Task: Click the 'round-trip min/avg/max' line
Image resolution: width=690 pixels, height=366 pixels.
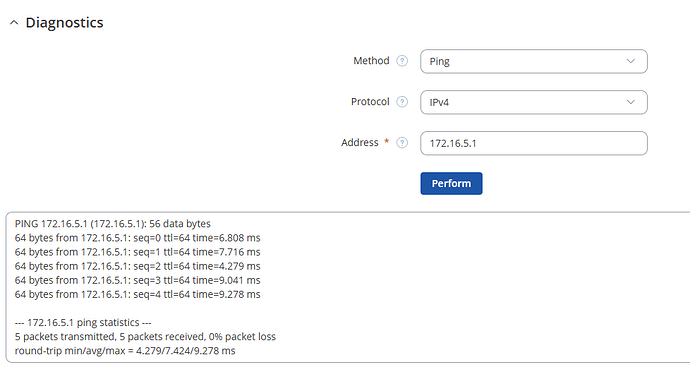Action: tap(125, 351)
